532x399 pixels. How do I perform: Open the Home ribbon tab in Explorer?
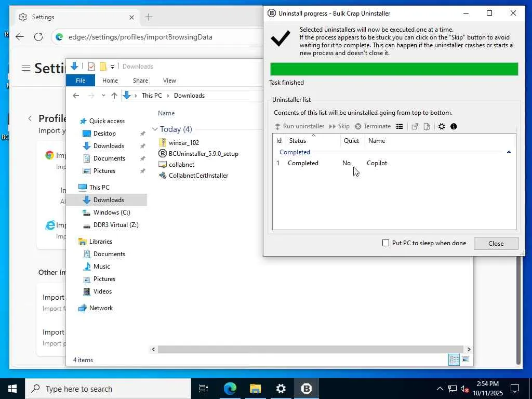[x=110, y=81]
